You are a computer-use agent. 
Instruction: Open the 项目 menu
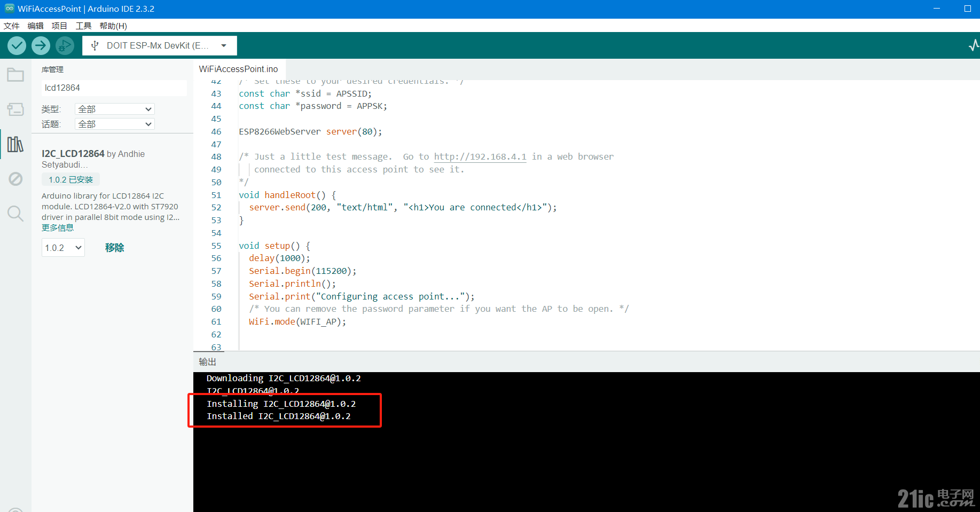point(59,26)
